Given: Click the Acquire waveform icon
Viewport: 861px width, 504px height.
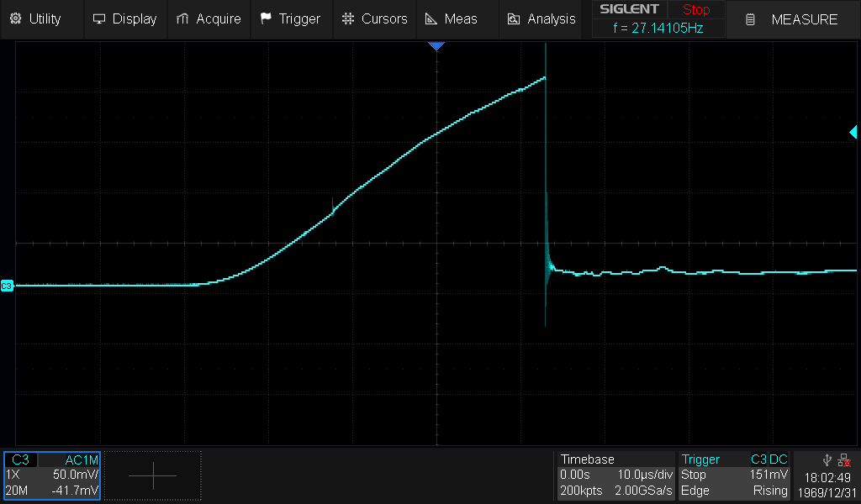Looking at the screenshot, I should click(182, 18).
